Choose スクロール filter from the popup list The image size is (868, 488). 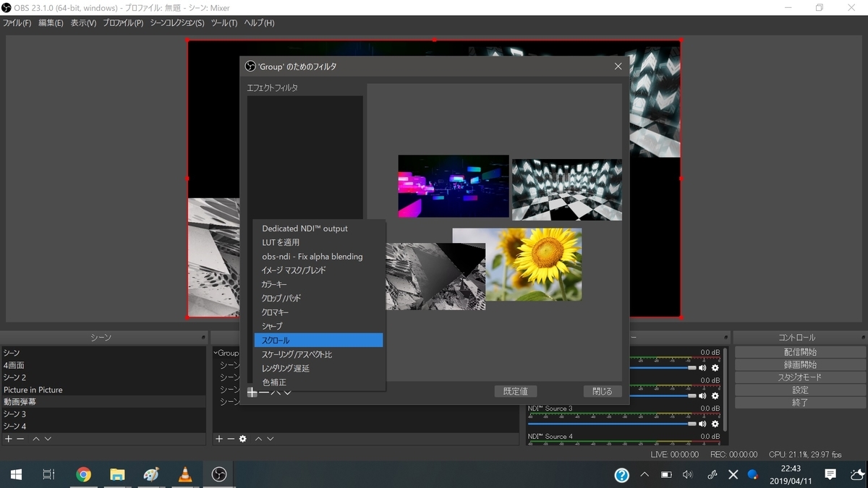[x=318, y=341]
